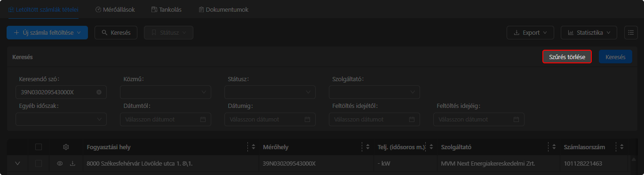Screen dimensions: 644x175
Task: Download the Székesfehérvár invoice with the download icon
Action: tap(72, 164)
